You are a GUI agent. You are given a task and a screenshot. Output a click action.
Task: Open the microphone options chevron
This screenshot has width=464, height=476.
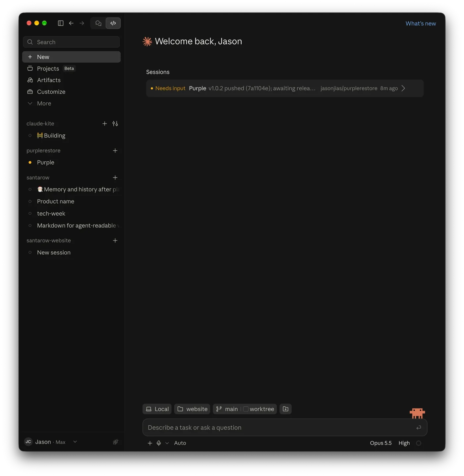(x=167, y=443)
